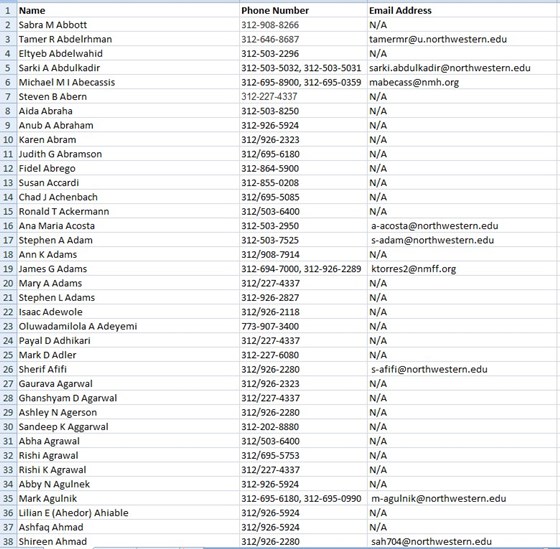Select the cell Ghanshyam D Agarwal
This screenshot has height=549, width=560.
(128, 398)
